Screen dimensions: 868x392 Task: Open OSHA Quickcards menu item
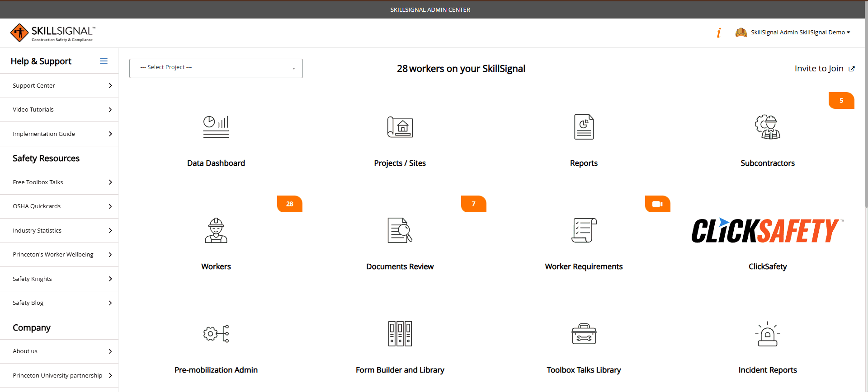point(59,206)
